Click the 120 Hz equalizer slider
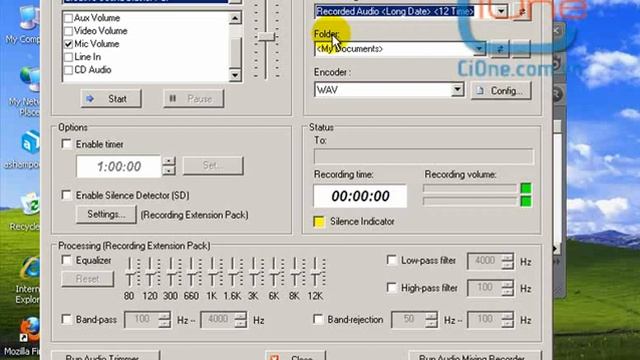 150,272
